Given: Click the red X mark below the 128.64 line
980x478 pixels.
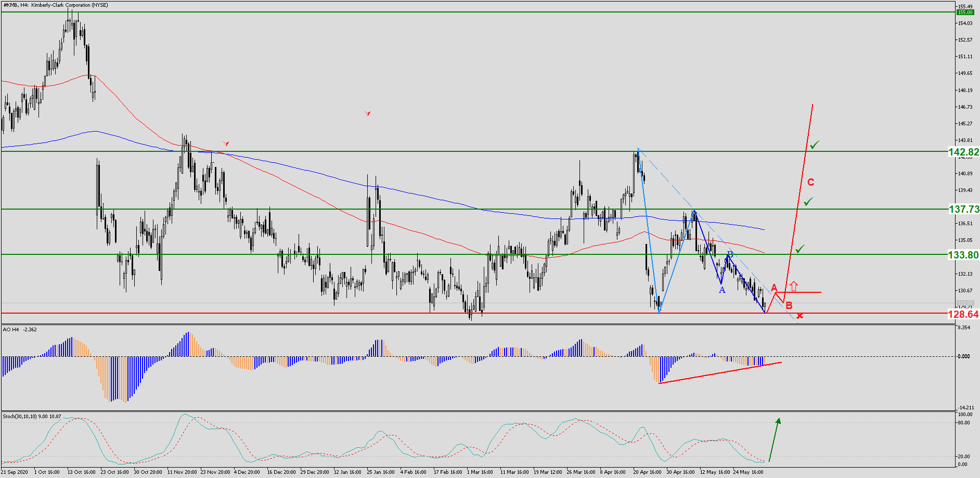Looking at the screenshot, I should click(800, 316).
